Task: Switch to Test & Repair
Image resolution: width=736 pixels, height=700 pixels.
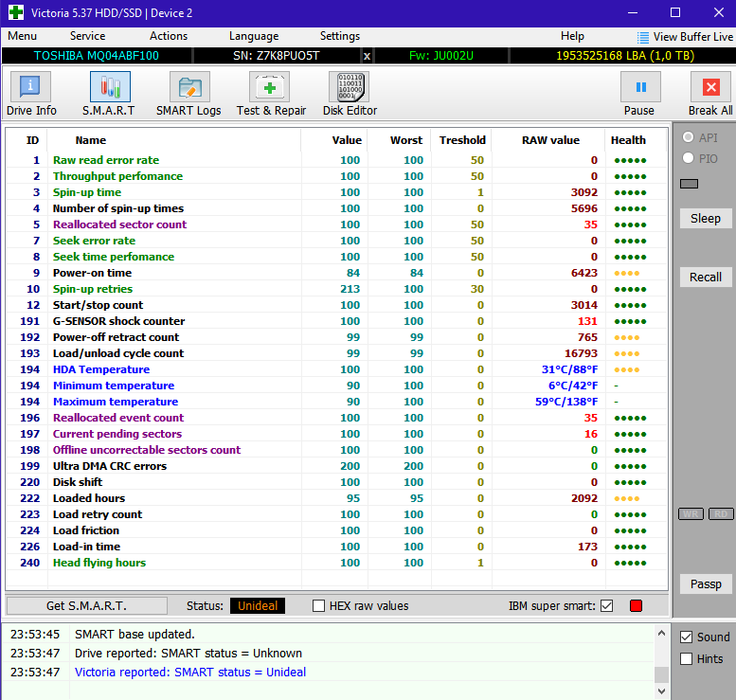Action: tap(271, 94)
